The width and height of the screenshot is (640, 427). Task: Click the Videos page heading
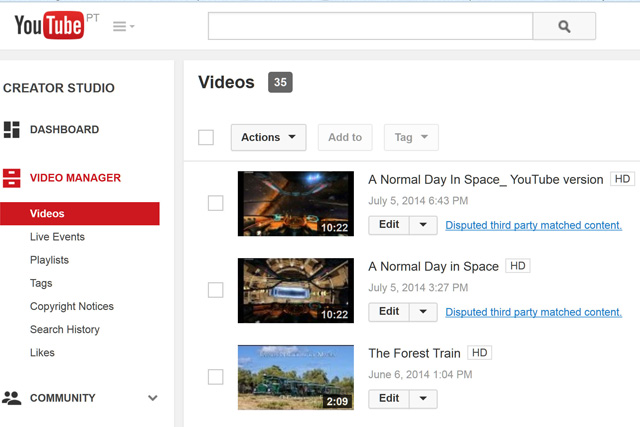point(227,82)
